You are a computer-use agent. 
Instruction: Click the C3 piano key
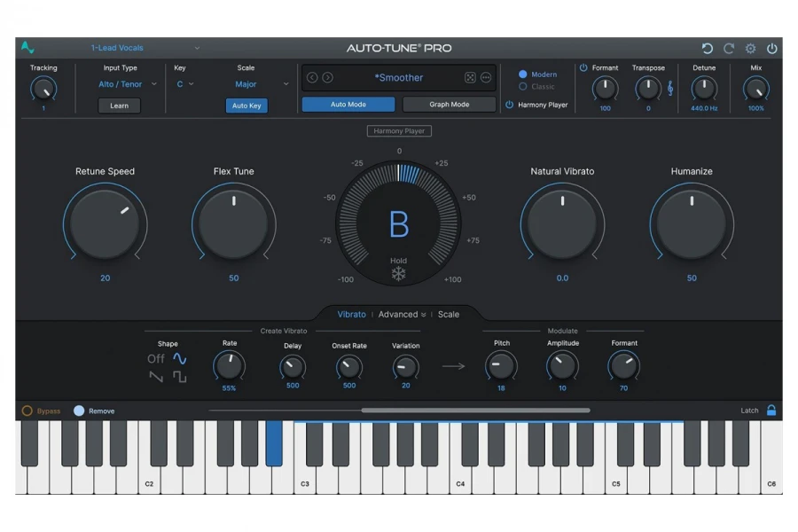304,481
